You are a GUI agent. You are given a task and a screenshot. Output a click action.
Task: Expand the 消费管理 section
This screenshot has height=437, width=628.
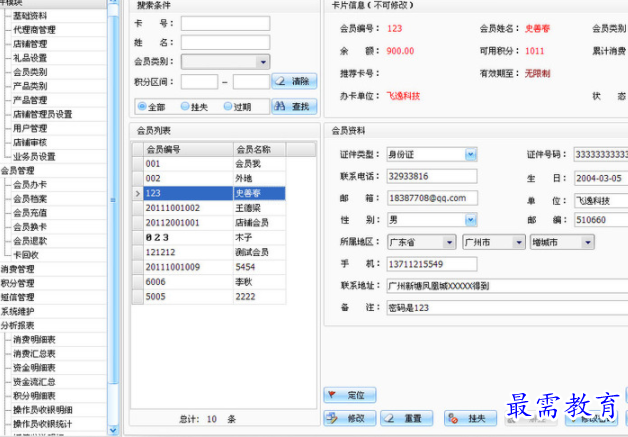pos(17,269)
